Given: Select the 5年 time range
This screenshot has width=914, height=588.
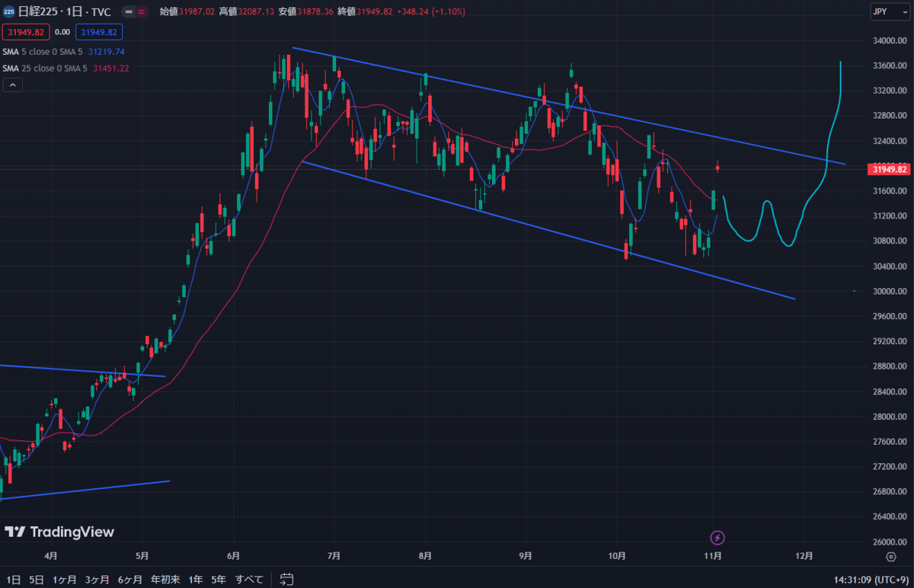Looking at the screenshot, I should click(x=219, y=580).
